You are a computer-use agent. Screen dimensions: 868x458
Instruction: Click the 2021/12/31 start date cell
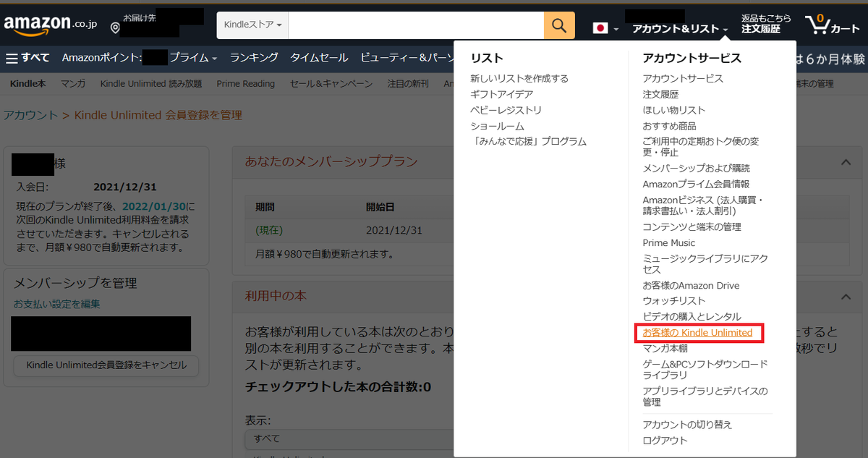[394, 230]
